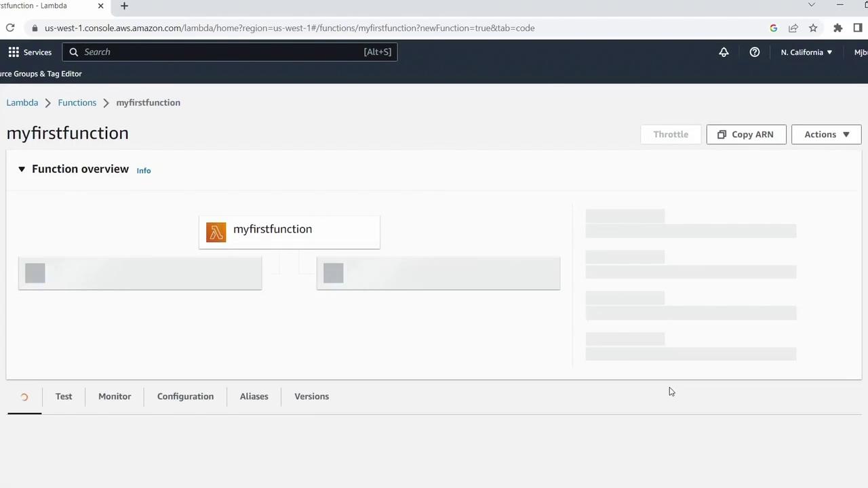Collapse the Function overview section
Image resolution: width=868 pixels, height=488 pixels.
pos(22,169)
